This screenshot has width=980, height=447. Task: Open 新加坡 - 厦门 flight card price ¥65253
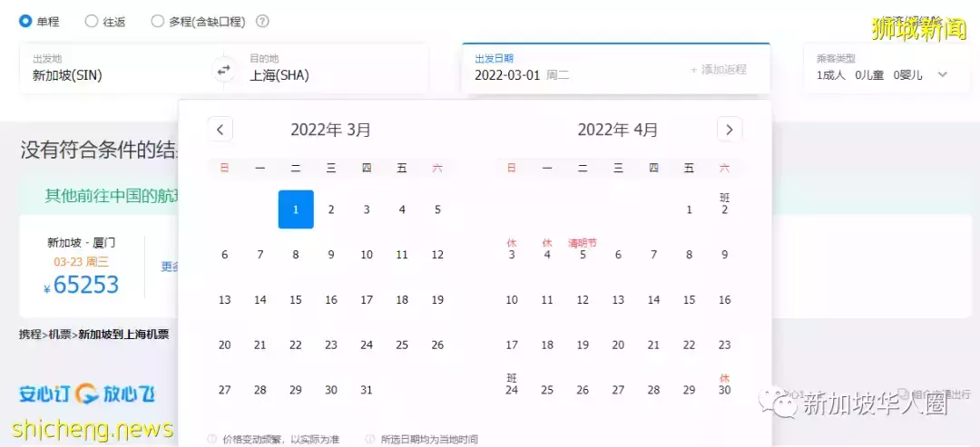[82, 285]
